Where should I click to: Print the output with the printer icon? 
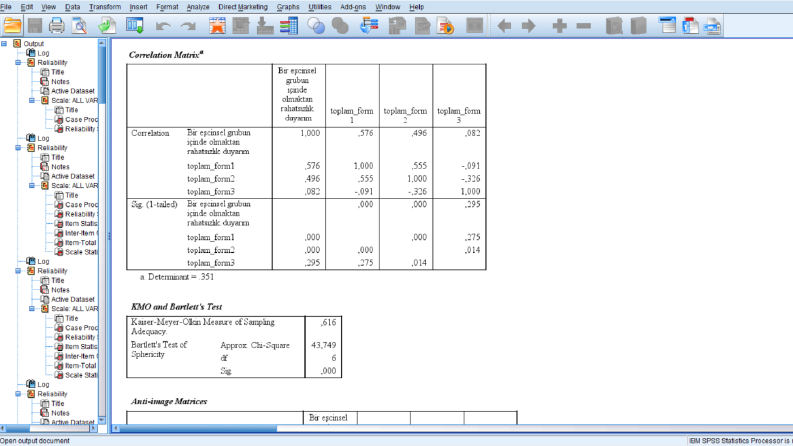pyautogui.click(x=57, y=26)
